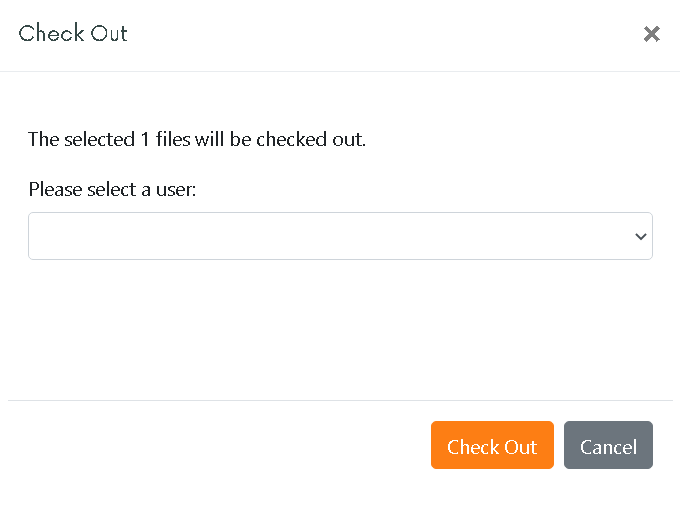This screenshot has width=680, height=506.
Task: Focus the blank user select box
Action: (340, 236)
